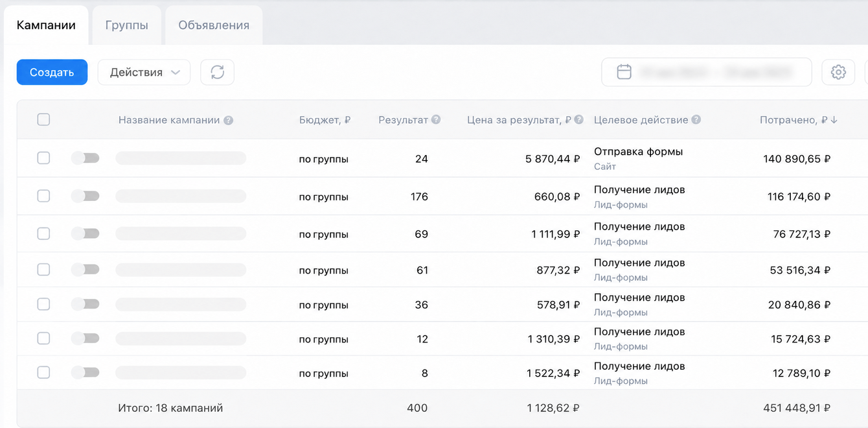Click the average price 1 128,62 ₽ total

(x=554, y=408)
